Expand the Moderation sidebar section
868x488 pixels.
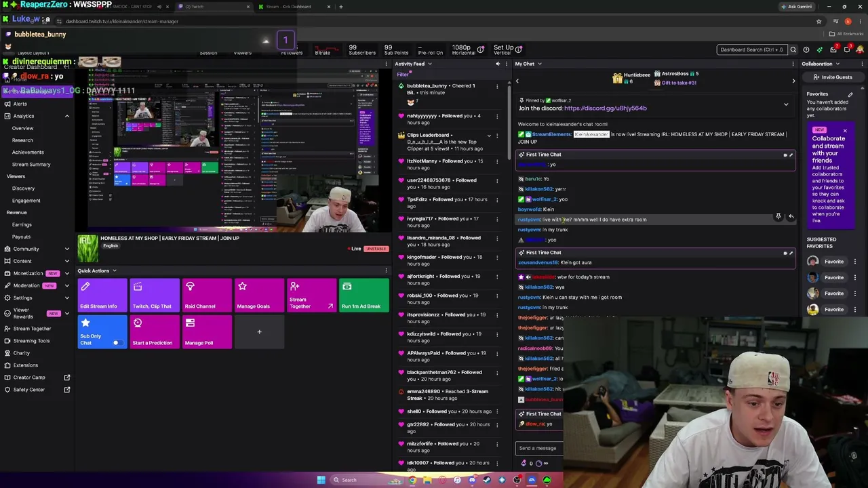click(x=66, y=285)
